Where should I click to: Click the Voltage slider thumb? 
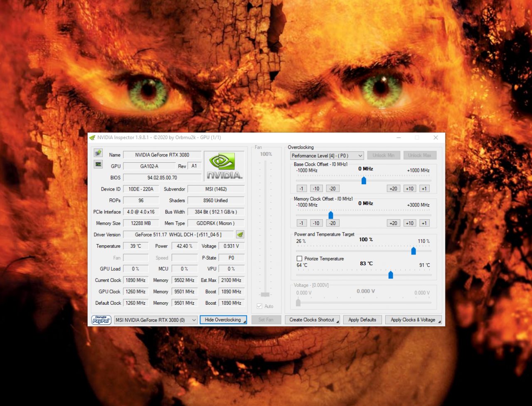[298, 302]
